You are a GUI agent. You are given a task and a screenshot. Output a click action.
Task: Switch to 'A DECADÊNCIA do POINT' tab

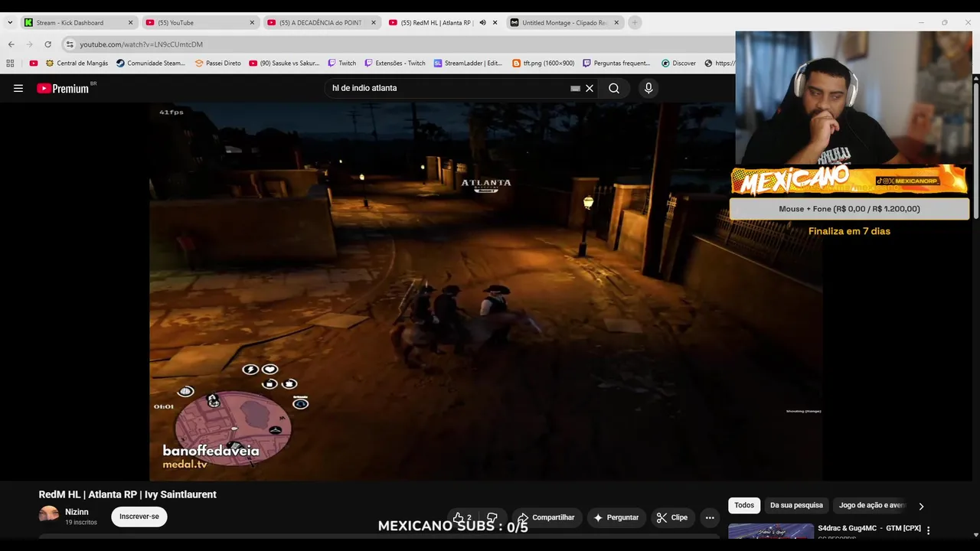pyautogui.click(x=320, y=23)
